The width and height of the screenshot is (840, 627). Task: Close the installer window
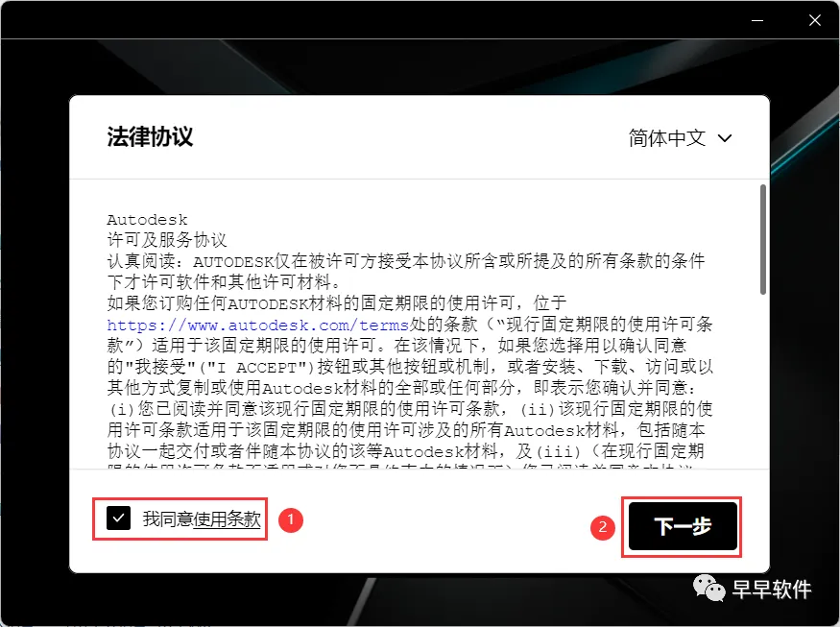tap(815, 20)
